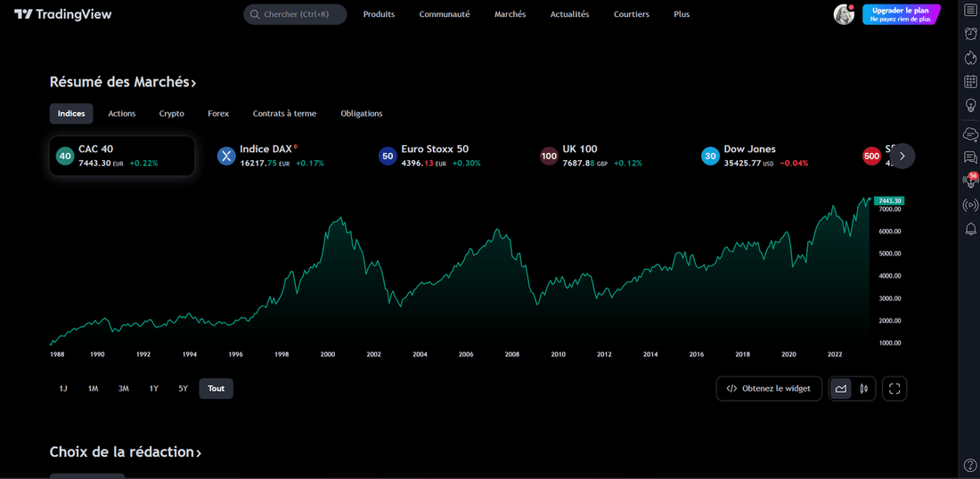Viewport: 980px width, 479px height.
Task: Open the ideas lightbulb icon
Action: click(970, 105)
